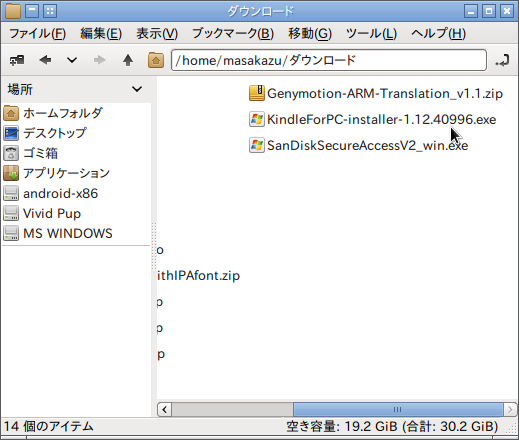Select KindleForPC-installer-1.12.40996.exe file name
This screenshot has width=519, height=440.
(x=382, y=119)
